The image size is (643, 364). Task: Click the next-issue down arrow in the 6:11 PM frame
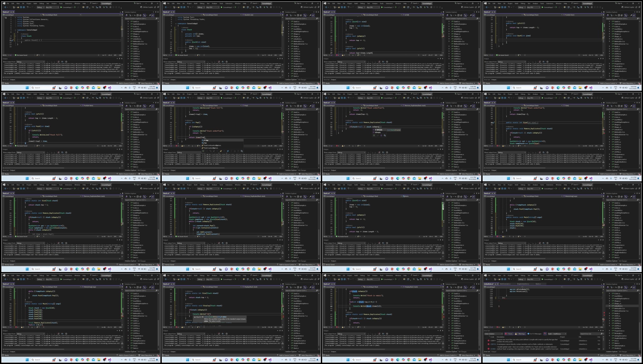click(x=193, y=146)
